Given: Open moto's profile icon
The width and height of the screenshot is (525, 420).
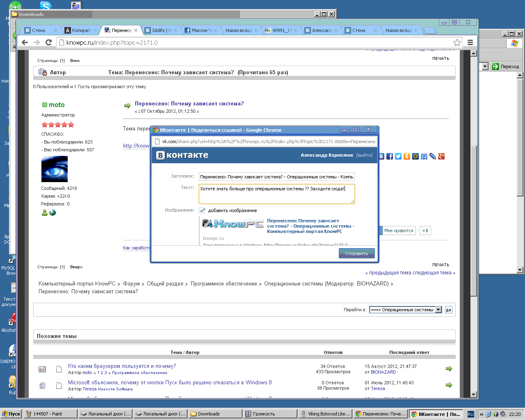Looking at the screenshot, I should [45, 212].
